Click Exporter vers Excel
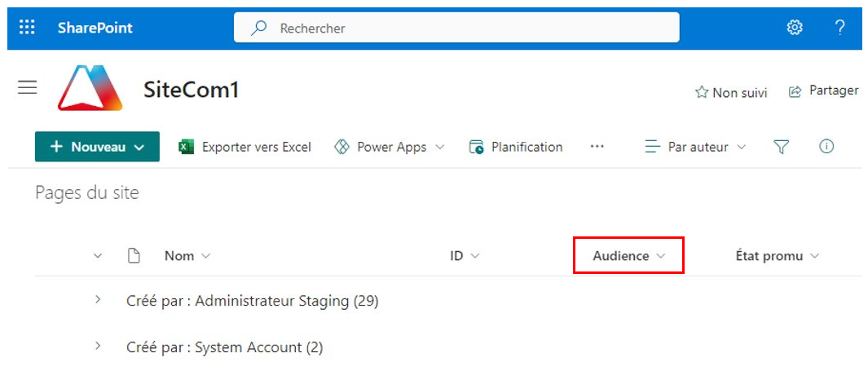Viewport: 868px width, 375px height. pyautogui.click(x=245, y=147)
